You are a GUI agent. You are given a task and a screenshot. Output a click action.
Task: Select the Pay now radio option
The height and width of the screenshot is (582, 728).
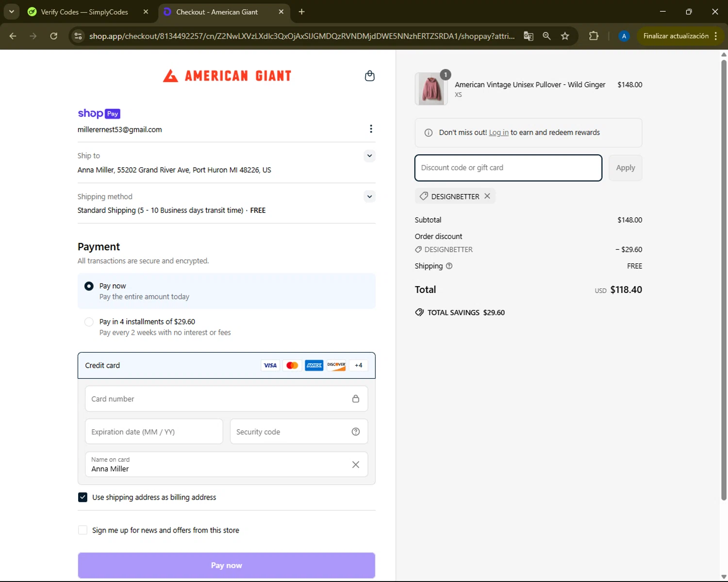click(89, 286)
